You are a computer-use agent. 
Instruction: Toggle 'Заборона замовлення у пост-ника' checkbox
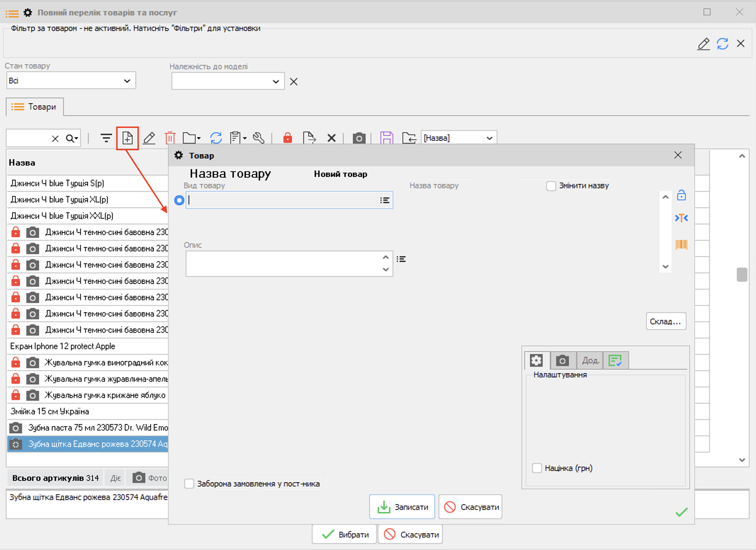189,484
